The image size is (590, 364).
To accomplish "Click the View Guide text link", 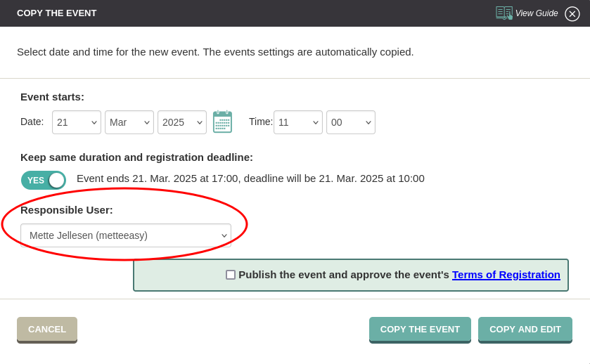I will click(537, 13).
